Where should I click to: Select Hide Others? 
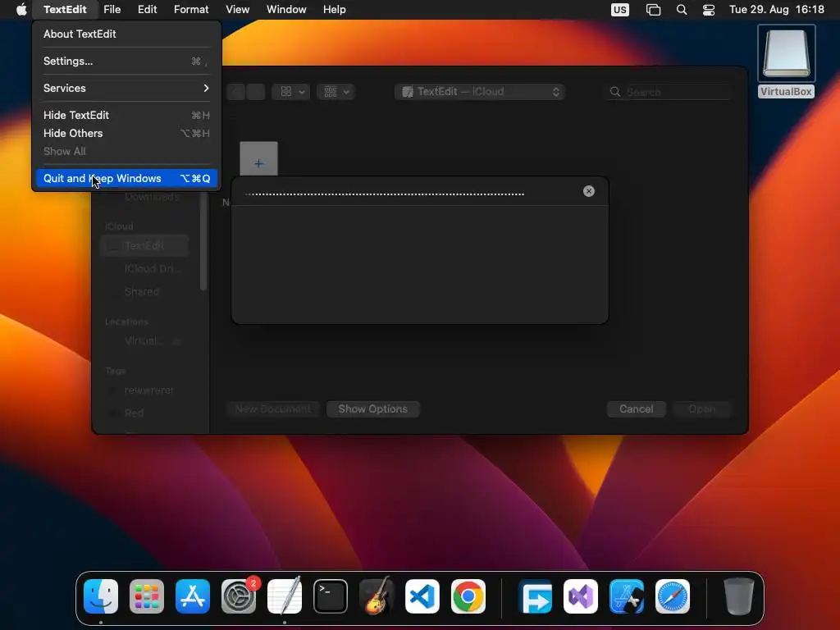[126, 134]
